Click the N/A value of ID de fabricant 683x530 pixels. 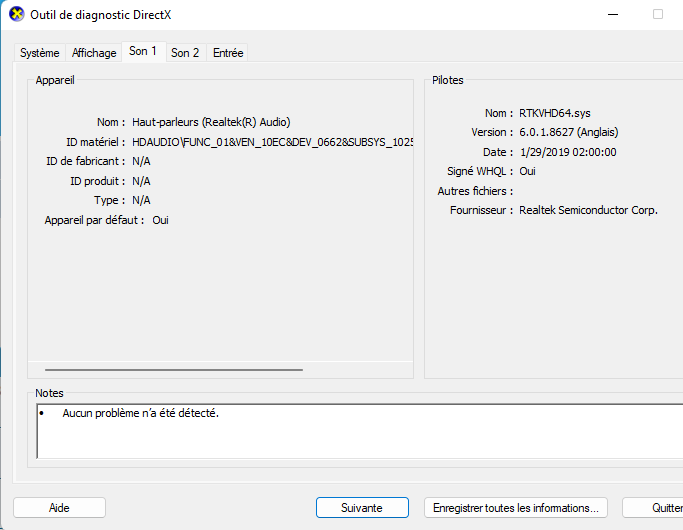tap(141, 161)
